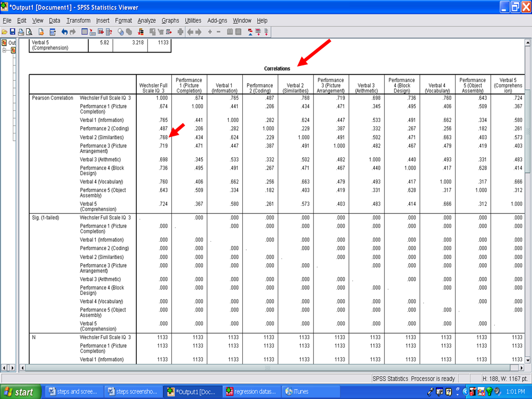Image resolution: width=532 pixels, height=399 pixels.
Task: Click the Print icon in toolbar
Action: 21,32
